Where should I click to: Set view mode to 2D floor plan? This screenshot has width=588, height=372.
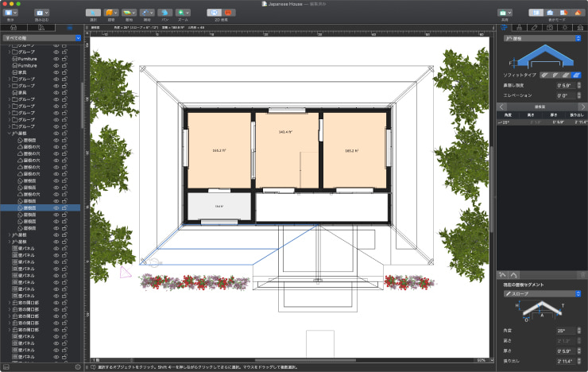pyautogui.click(x=536, y=13)
